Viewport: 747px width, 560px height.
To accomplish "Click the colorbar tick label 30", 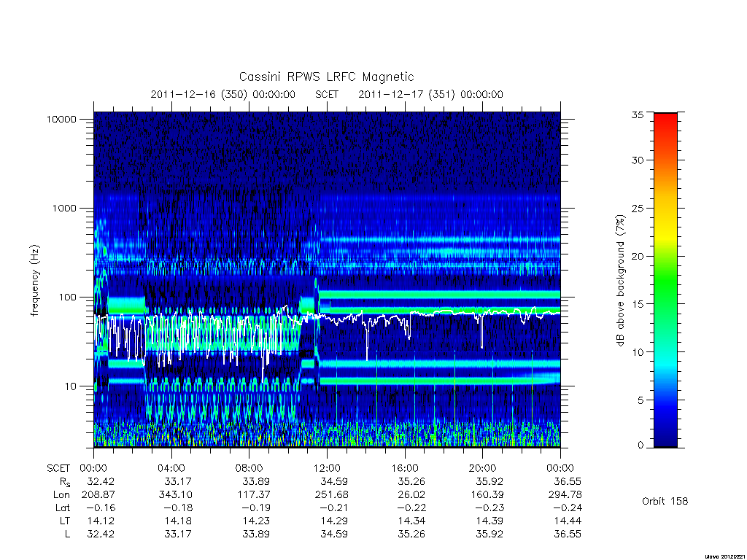I will [x=637, y=160].
